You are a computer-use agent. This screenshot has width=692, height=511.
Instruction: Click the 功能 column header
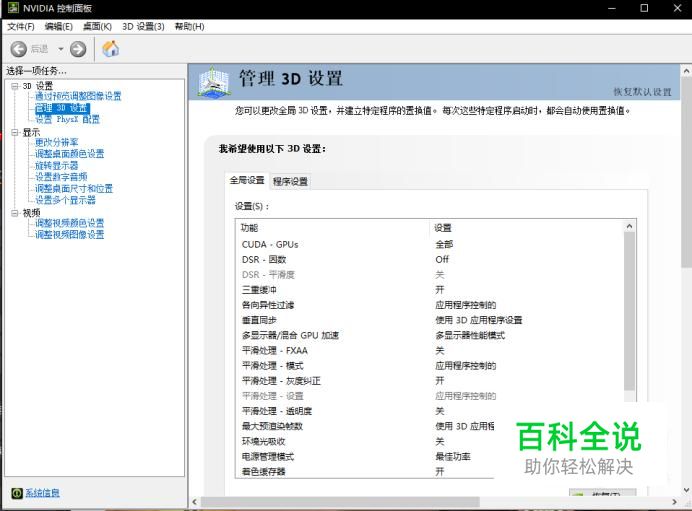click(x=332, y=228)
